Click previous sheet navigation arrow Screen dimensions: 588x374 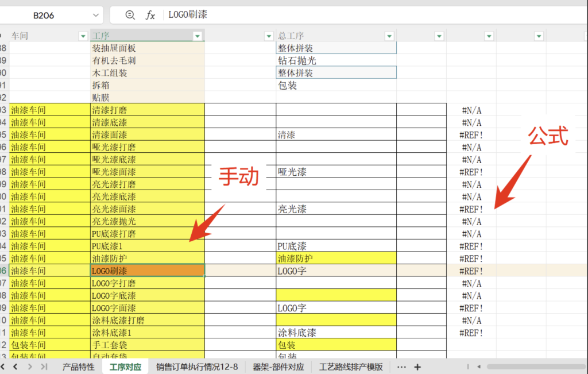[x=16, y=367]
